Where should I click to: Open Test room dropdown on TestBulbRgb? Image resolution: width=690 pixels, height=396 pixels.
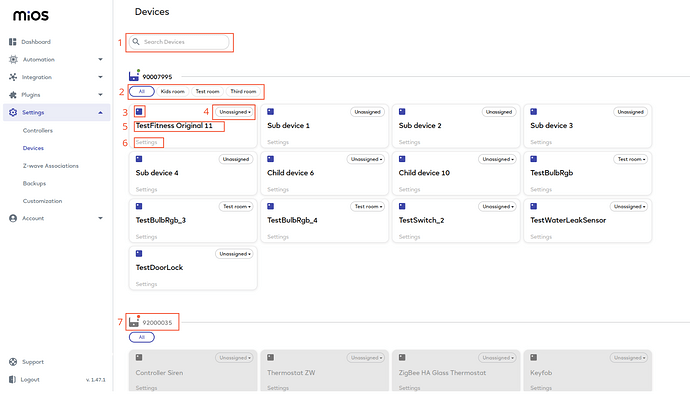631,159
